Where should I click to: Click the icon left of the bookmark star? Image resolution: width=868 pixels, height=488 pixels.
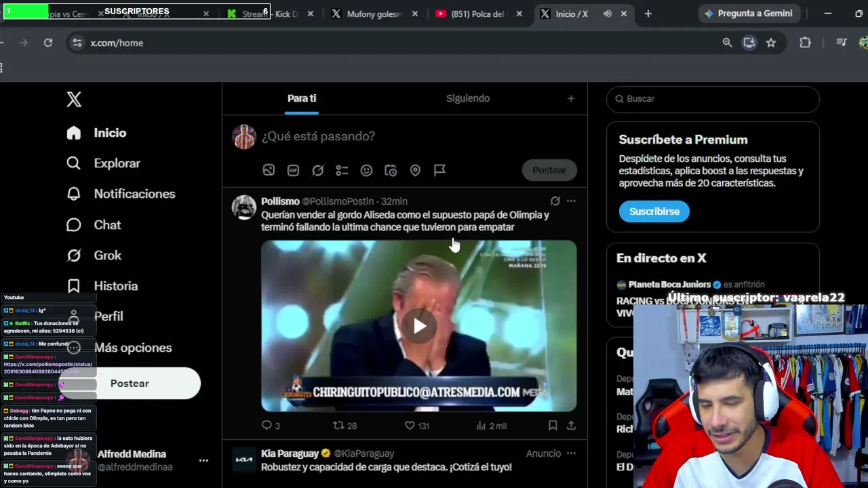point(749,43)
